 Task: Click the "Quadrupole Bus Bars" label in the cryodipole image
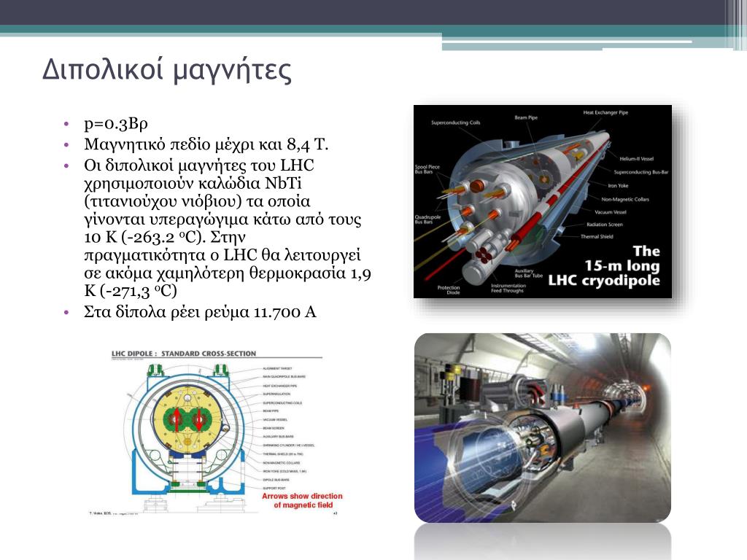tap(427, 219)
